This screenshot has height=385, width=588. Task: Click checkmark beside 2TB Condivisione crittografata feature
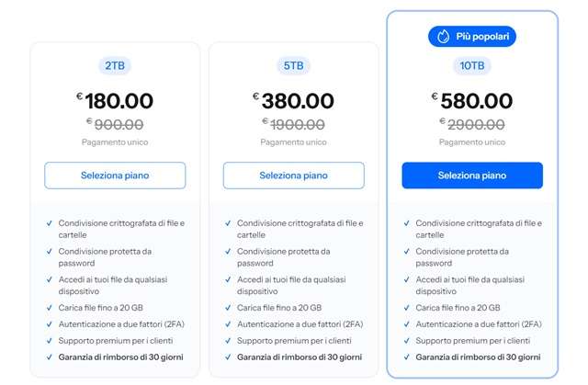coord(49,223)
